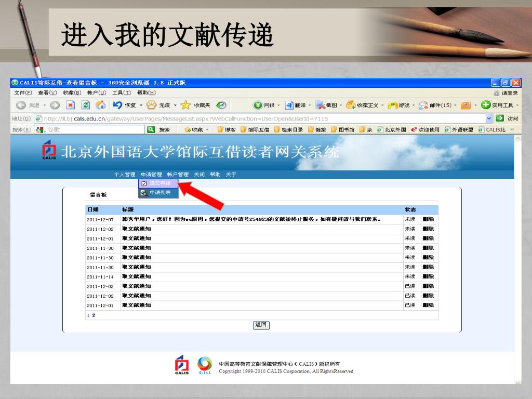Image resolution: width=532 pixels, height=399 pixels.
Task: Click the 返回 button
Action: (x=261, y=325)
